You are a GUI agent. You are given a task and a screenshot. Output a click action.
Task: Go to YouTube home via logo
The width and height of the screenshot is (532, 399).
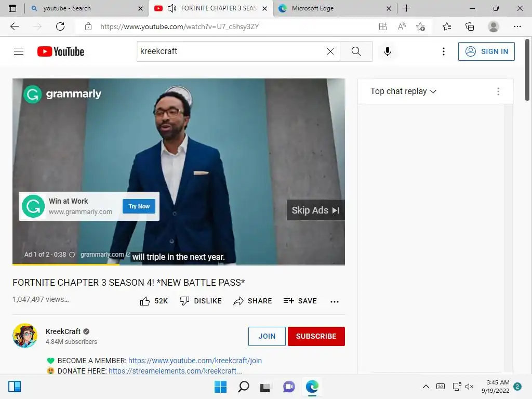tap(61, 51)
